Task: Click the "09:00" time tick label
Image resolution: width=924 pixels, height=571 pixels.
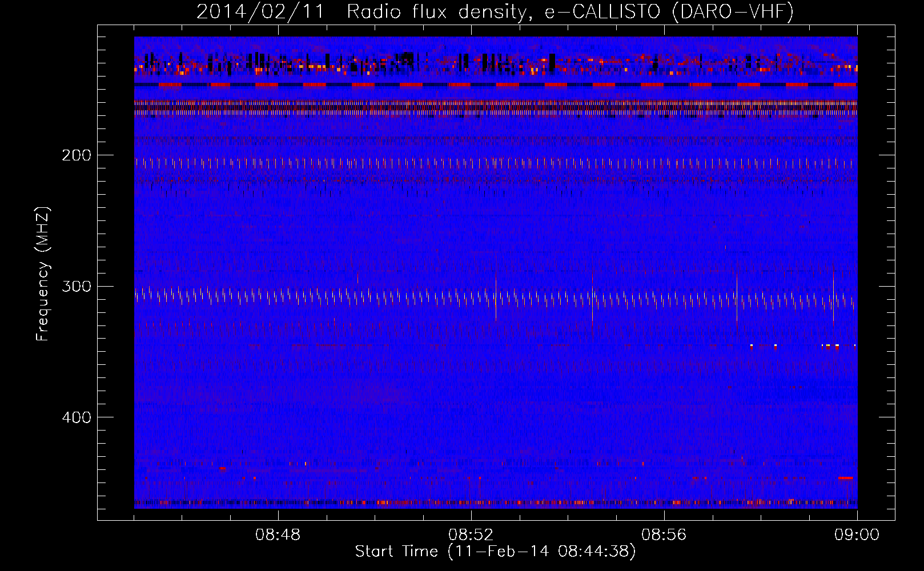Action: [857, 535]
